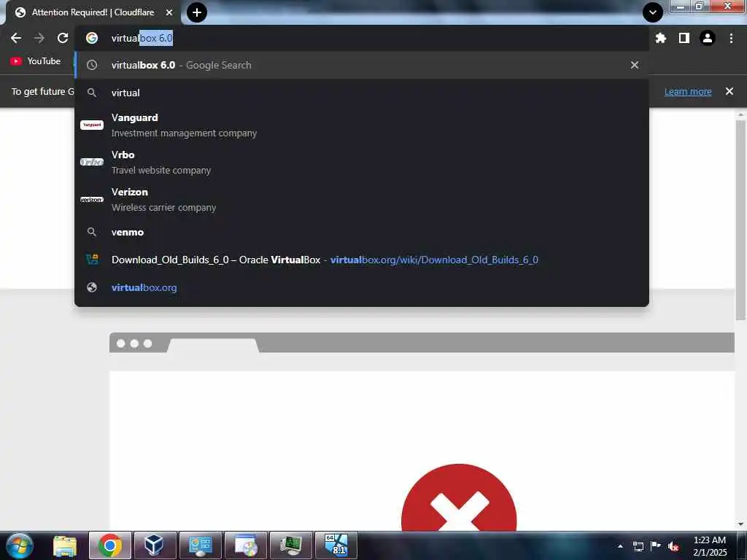The width and height of the screenshot is (747, 560).
Task: Reload the current page
Action: pyautogui.click(x=63, y=38)
